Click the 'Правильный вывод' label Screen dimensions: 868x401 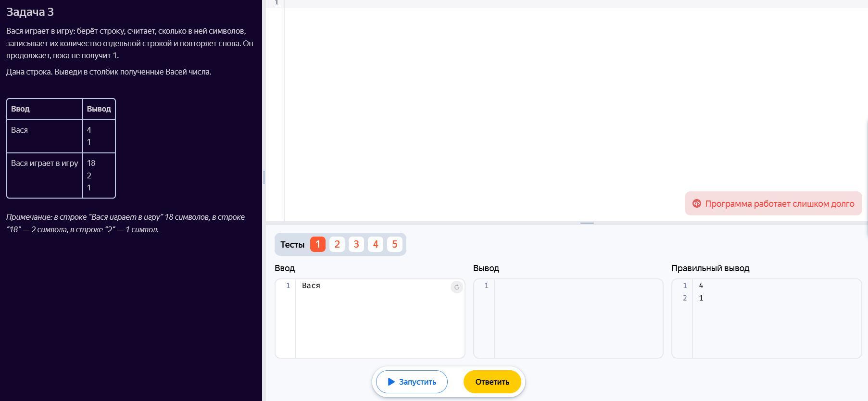click(710, 268)
